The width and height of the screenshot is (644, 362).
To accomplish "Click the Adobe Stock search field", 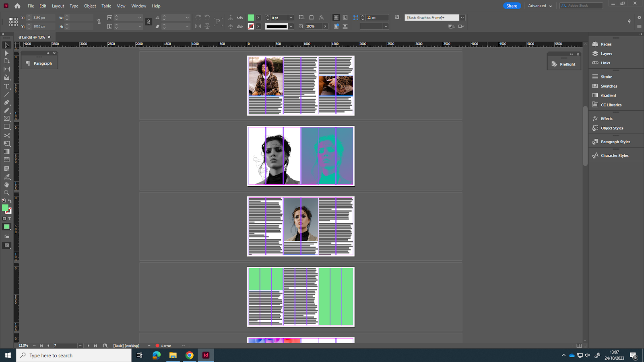I will 581,6.
